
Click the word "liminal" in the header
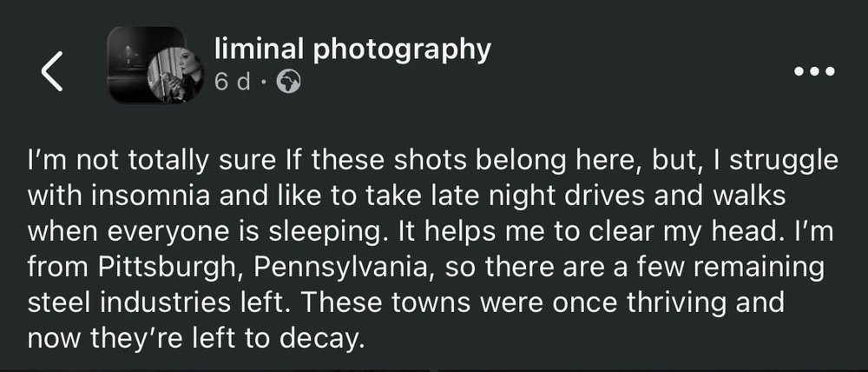pos(258,50)
